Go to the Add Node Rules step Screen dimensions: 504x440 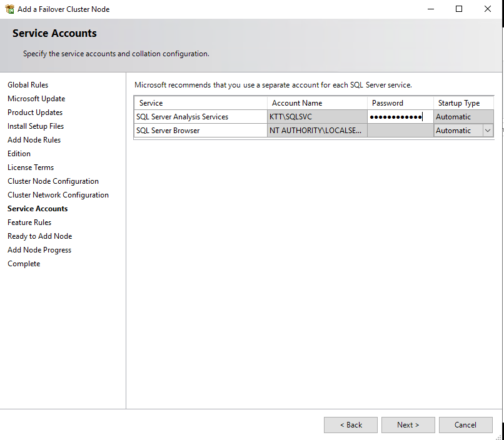click(34, 140)
